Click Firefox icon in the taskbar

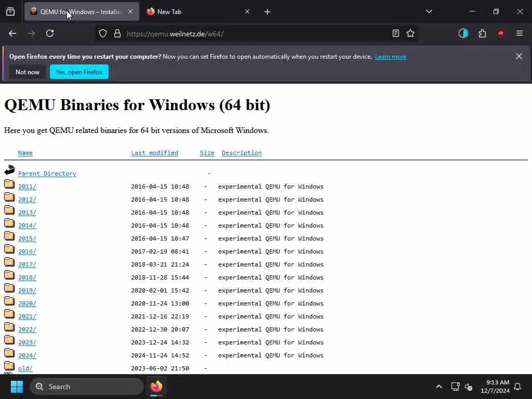(x=156, y=387)
